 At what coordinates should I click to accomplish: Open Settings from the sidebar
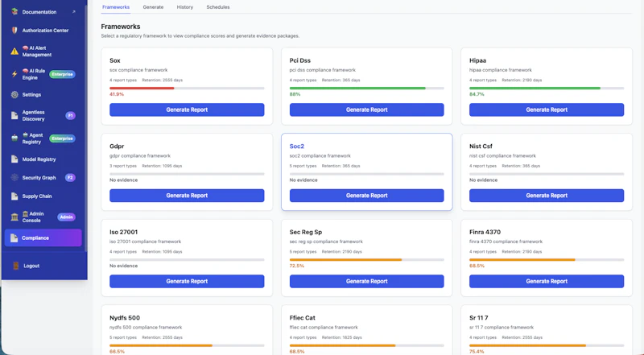(x=43, y=94)
